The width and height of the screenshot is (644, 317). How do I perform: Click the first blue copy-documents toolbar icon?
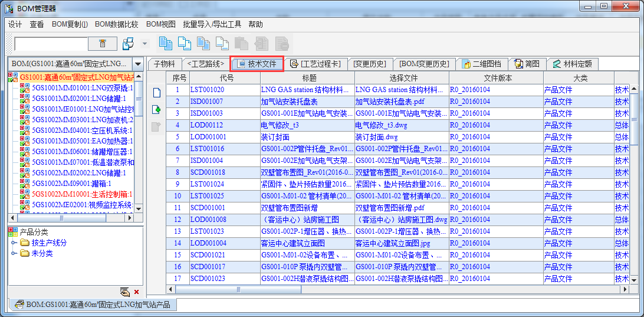[165, 43]
